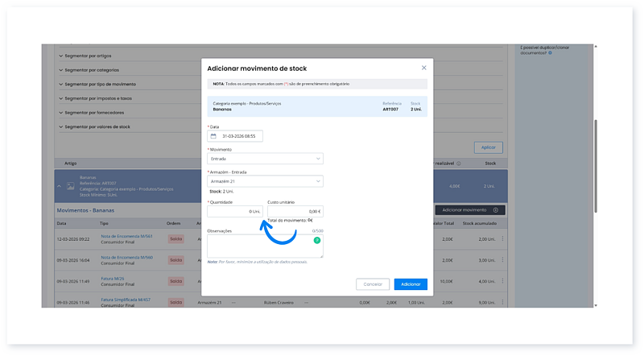The image size is (644, 356).
Task: Click the Custo unitário input field
Action: click(295, 211)
